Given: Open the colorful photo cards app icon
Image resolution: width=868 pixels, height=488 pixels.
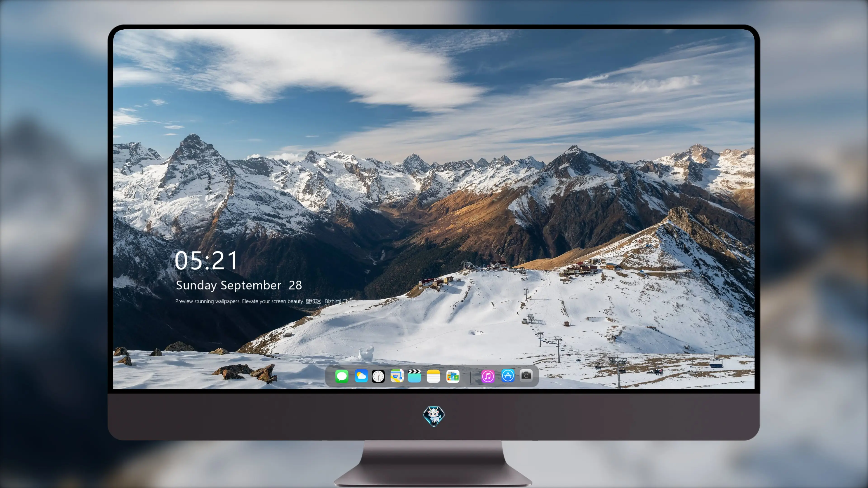Looking at the screenshot, I should pos(453,376).
